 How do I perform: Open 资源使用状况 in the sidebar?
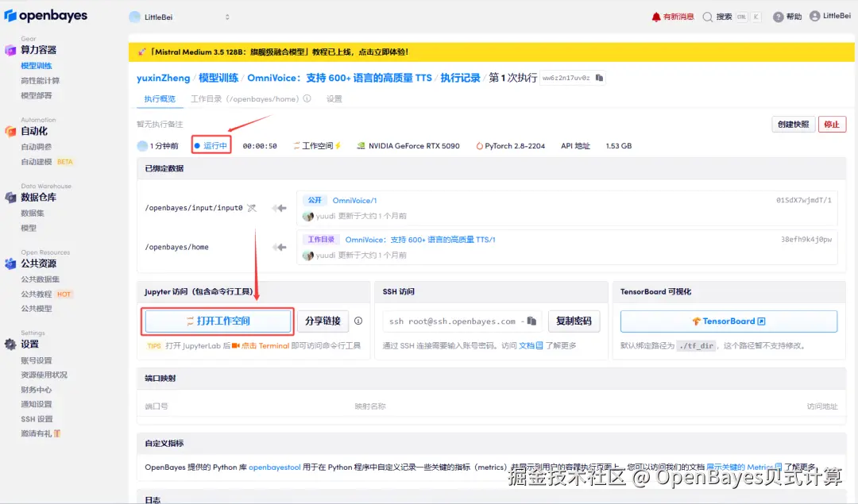click(x=44, y=375)
